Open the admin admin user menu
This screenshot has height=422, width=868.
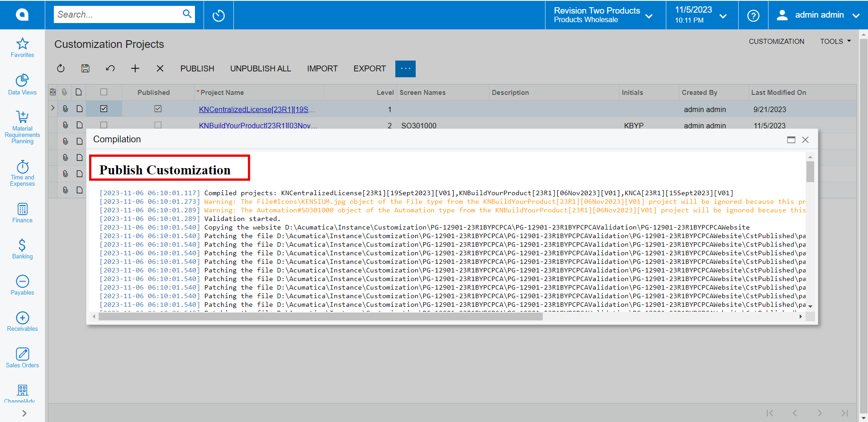pos(818,15)
